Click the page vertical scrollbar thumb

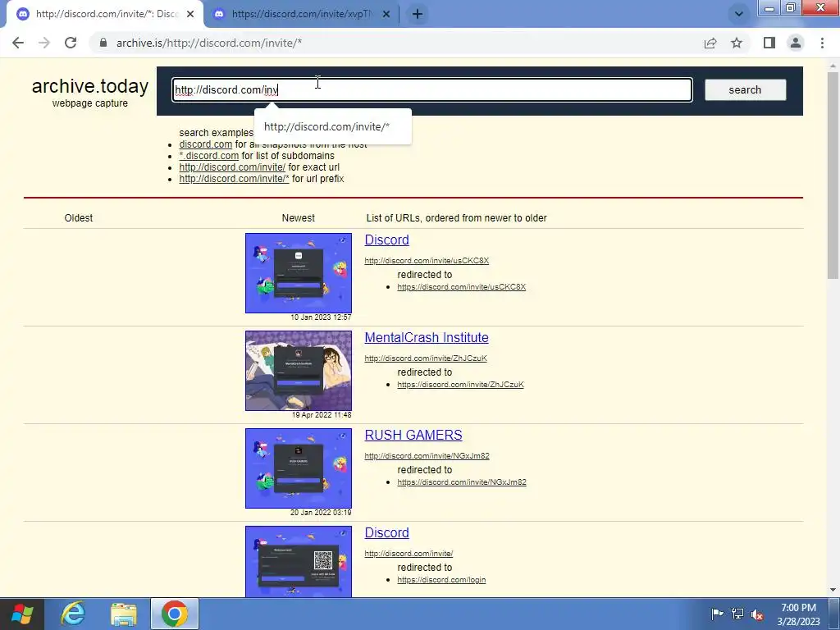click(833, 176)
